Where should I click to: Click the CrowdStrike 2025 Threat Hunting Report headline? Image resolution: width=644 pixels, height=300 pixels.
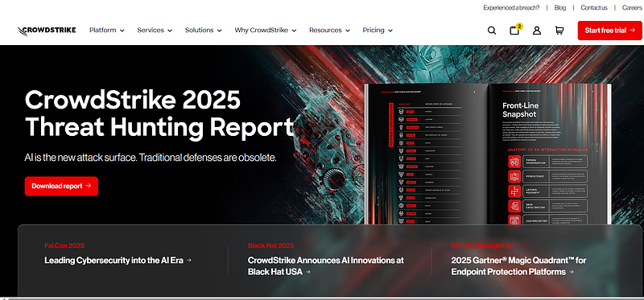pyautogui.click(x=159, y=113)
